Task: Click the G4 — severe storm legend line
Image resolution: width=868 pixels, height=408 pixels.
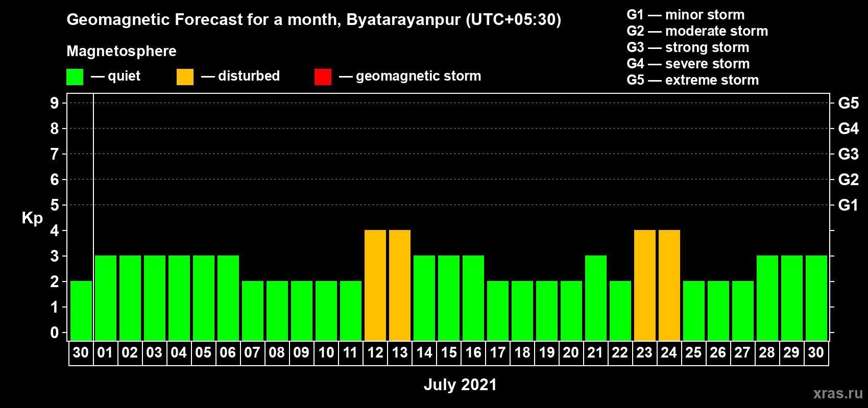Action: pos(688,64)
